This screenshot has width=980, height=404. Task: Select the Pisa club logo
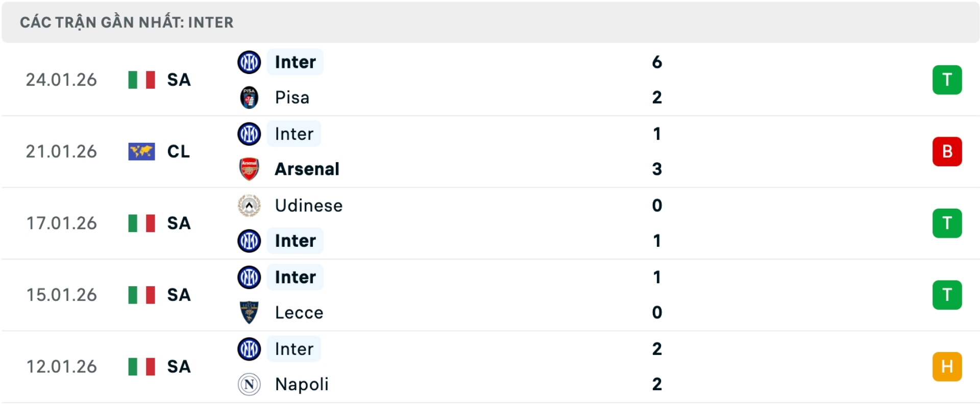tap(249, 97)
